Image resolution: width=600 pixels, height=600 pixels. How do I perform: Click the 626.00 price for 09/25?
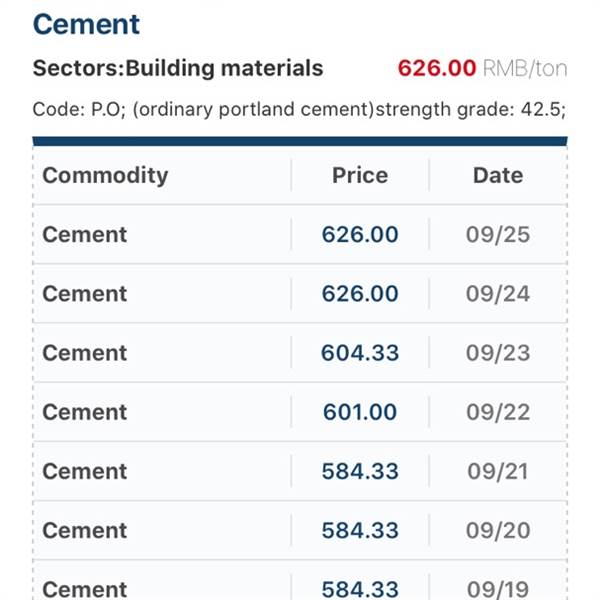click(360, 234)
